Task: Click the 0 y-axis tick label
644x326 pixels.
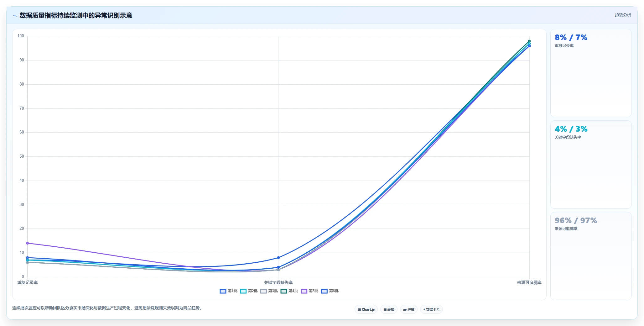Action: pos(23,277)
